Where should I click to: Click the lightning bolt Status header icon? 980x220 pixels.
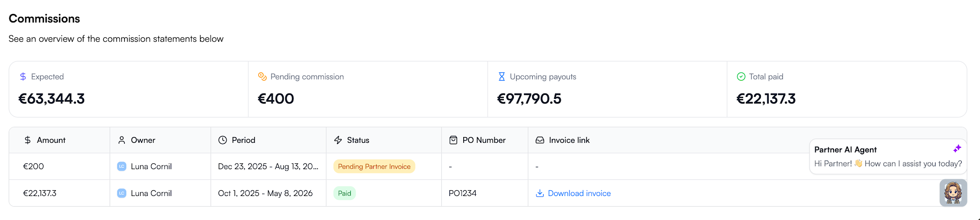[x=338, y=140]
